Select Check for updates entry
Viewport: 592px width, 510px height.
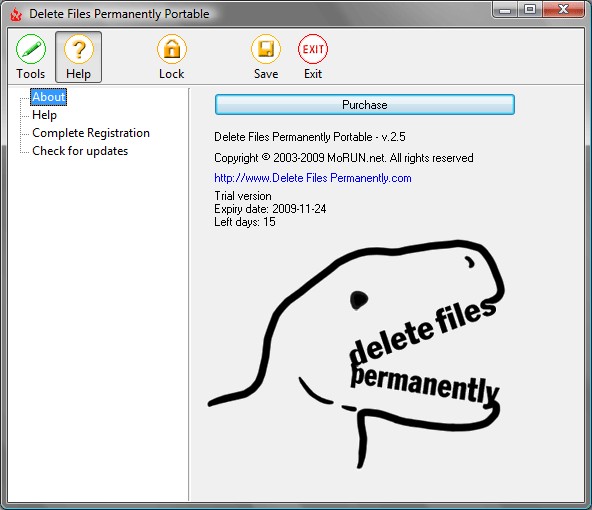pos(80,151)
